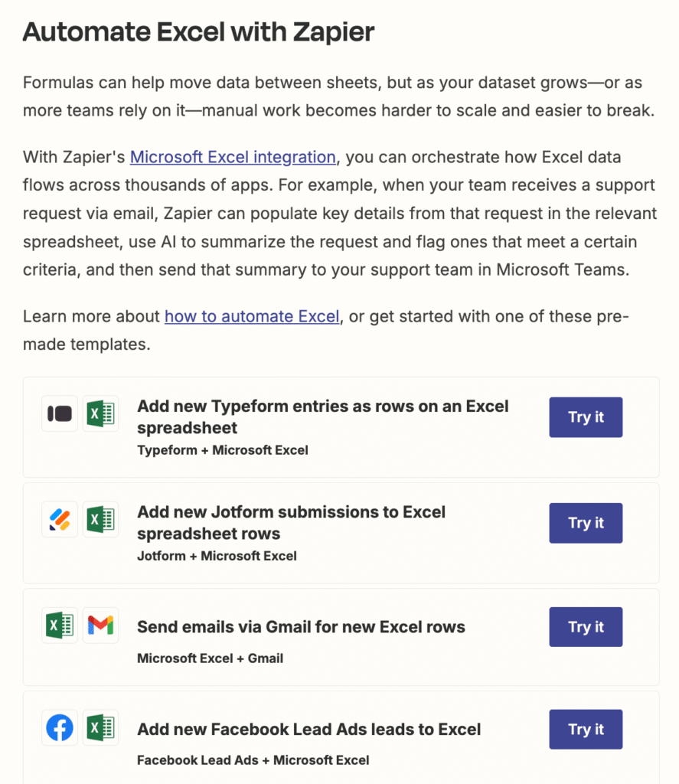This screenshot has height=784, width=679.
Task: Try the Facebook Lead Ads template
Action: point(586,730)
